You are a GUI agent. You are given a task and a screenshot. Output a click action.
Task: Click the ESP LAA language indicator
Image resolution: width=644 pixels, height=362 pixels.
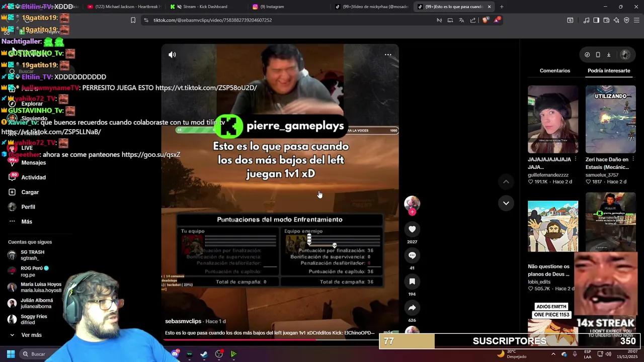point(588,354)
